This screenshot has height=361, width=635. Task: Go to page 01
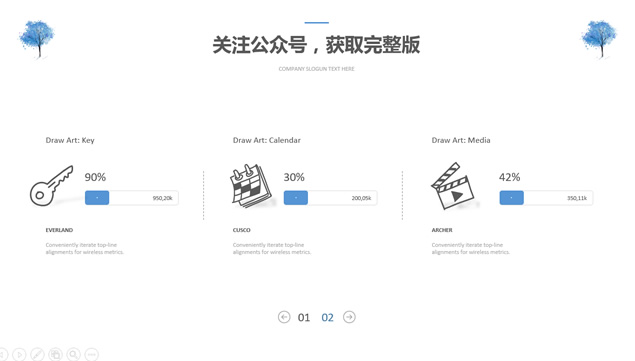(x=304, y=317)
